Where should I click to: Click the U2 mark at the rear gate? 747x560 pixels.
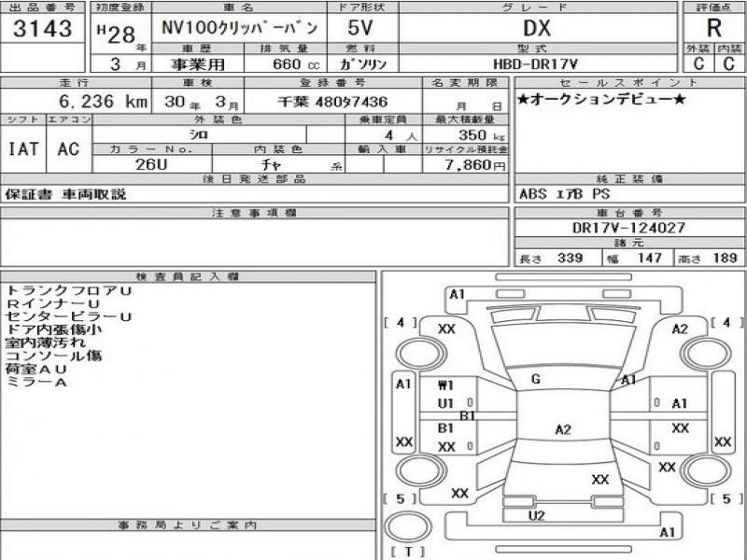[x=537, y=516]
